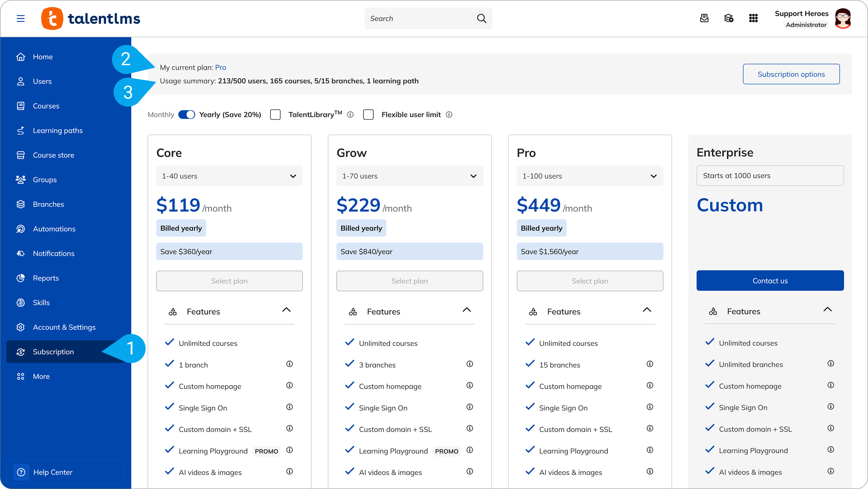Open the apps grid icon

(x=753, y=18)
